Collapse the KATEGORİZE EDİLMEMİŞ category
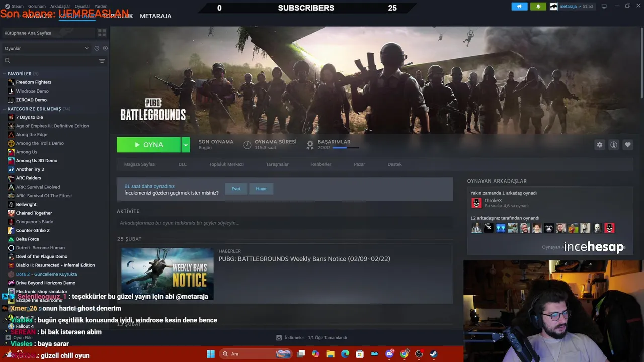 (5, 109)
